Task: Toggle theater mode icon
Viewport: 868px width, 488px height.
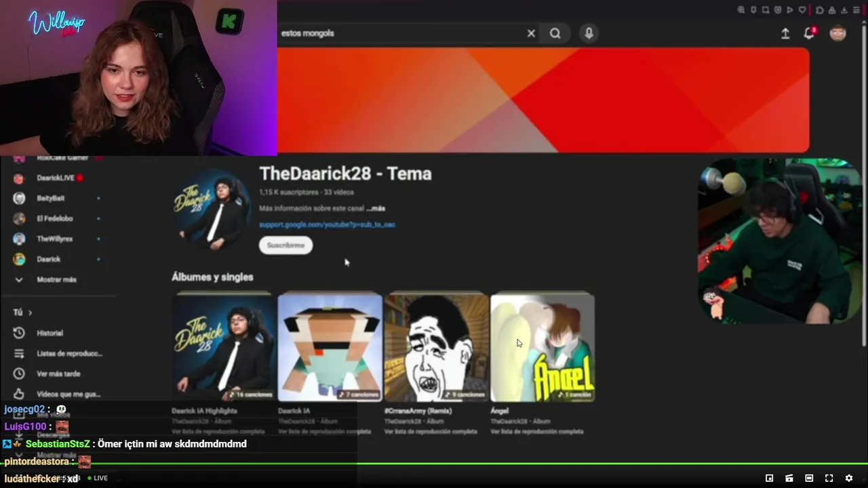Action: coord(809,478)
